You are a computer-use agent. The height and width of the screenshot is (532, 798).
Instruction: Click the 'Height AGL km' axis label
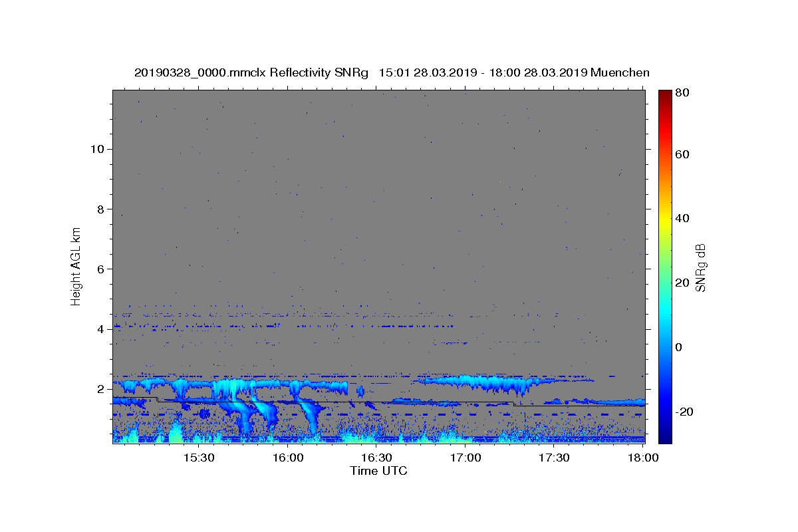76,266
